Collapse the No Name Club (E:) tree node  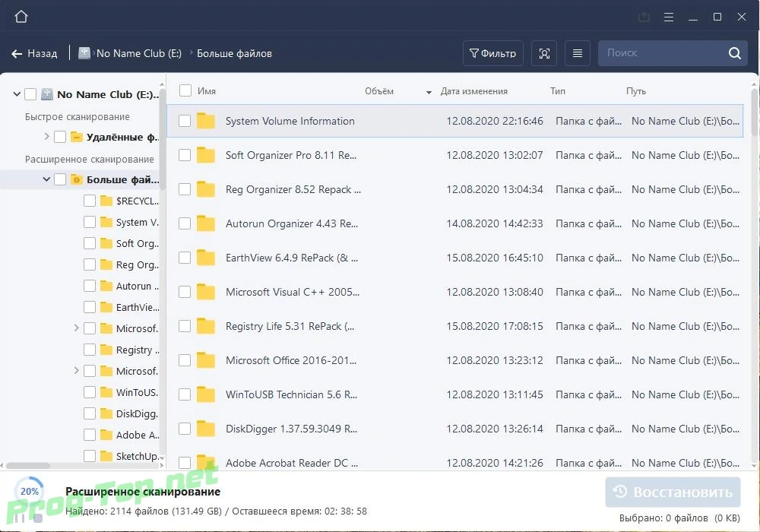click(x=17, y=94)
